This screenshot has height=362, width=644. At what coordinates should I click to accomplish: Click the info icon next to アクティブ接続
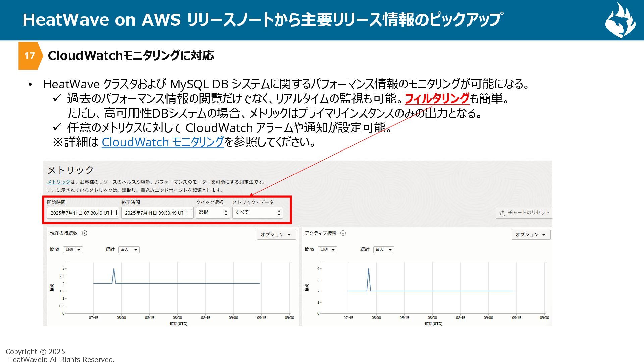343,233
